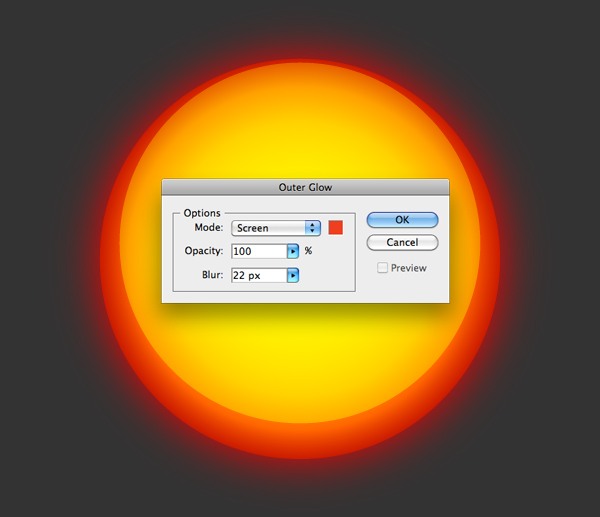Click into the Blur value field
This screenshot has width=600, height=517.
(x=259, y=275)
